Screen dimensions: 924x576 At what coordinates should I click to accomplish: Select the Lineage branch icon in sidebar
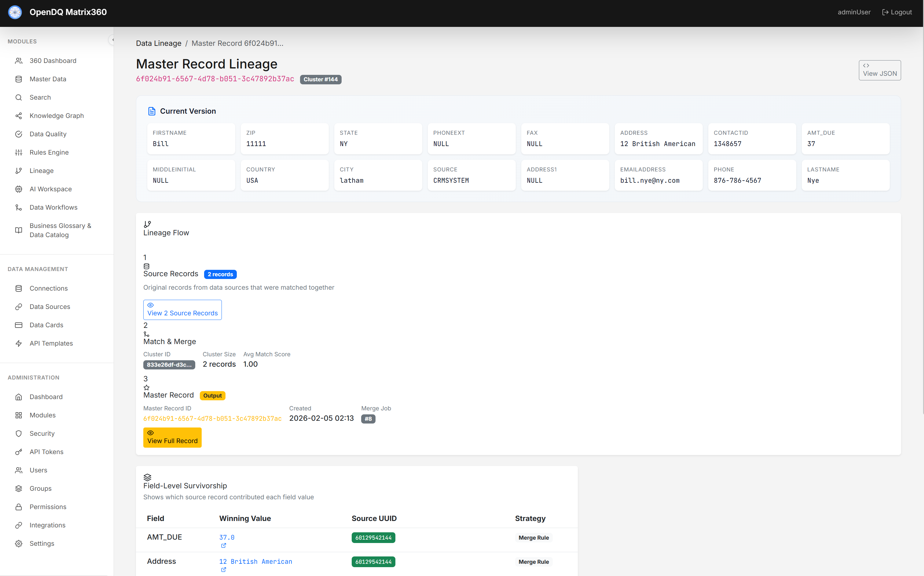point(18,171)
